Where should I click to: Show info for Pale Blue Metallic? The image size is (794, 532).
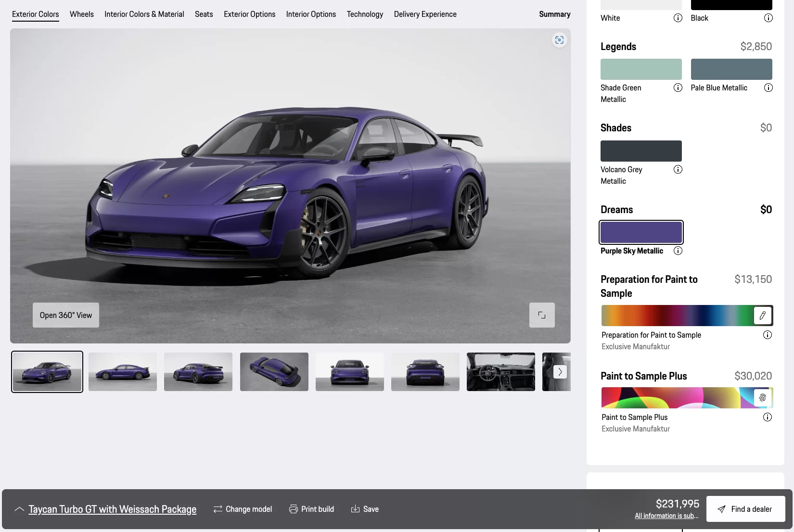coord(768,88)
